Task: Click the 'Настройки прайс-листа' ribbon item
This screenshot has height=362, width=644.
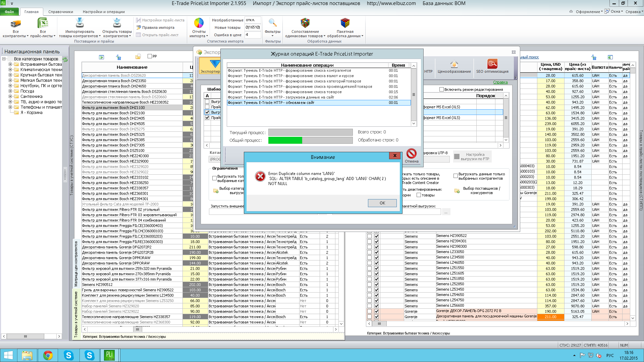Action: (160, 20)
